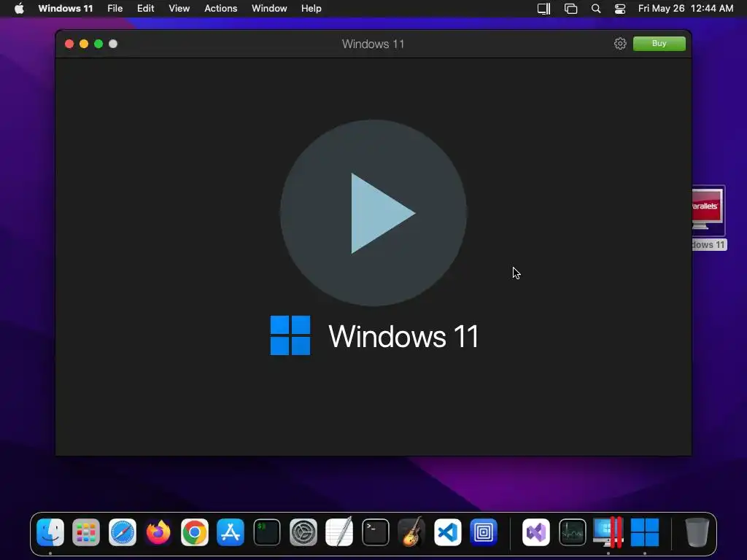
Task: Start the Windows 11 virtual machine
Action: (x=373, y=213)
